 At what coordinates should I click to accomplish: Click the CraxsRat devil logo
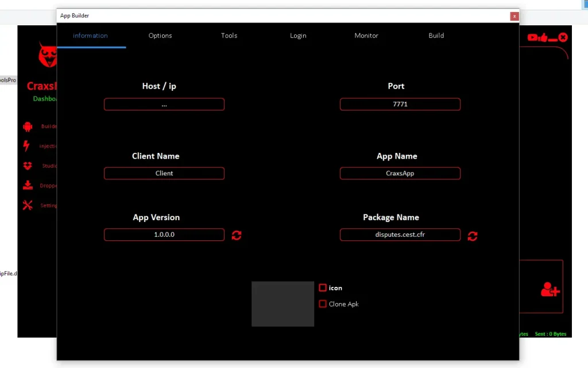[47, 55]
